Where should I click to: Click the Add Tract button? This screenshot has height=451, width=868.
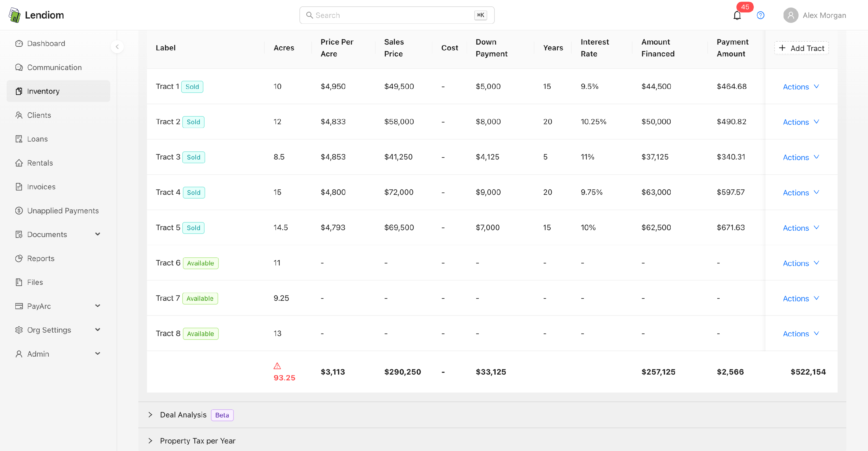pyautogui.click(x=801, y=48)
